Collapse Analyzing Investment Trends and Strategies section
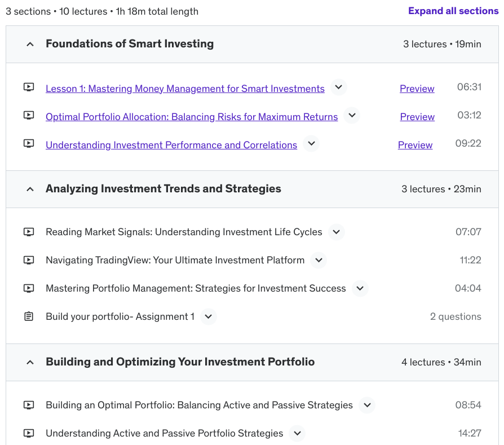 30,189
